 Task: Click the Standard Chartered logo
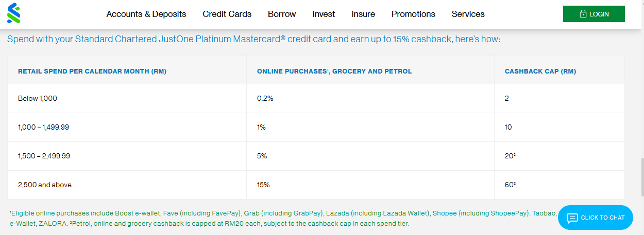tap(13, 13)
